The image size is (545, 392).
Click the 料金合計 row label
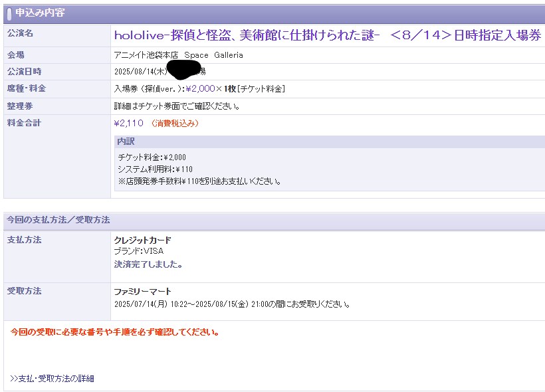pos(24,123)
